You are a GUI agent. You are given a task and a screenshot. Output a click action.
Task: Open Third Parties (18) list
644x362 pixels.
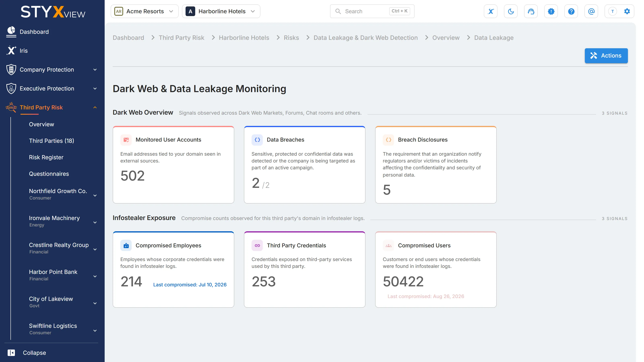click(x=52, y=141)
